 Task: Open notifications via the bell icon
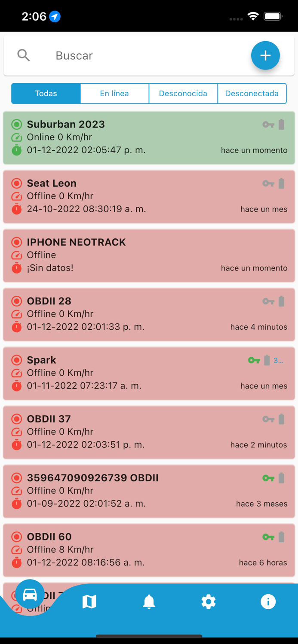(x=149, y=602)
